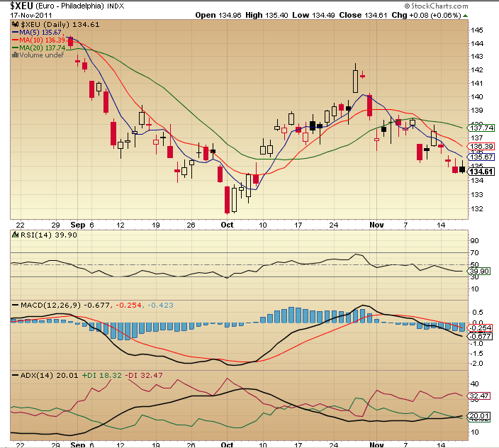Click the +DI 18.32 legend entry

pyautogui.click(x=102, y=376)
